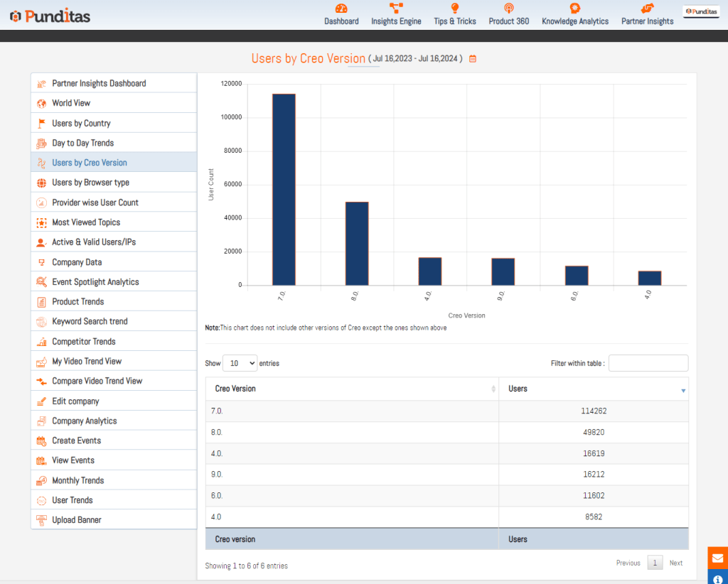Screen dimensions: 728x584
Task: Open the show entries dropdown
Action: 240,363
